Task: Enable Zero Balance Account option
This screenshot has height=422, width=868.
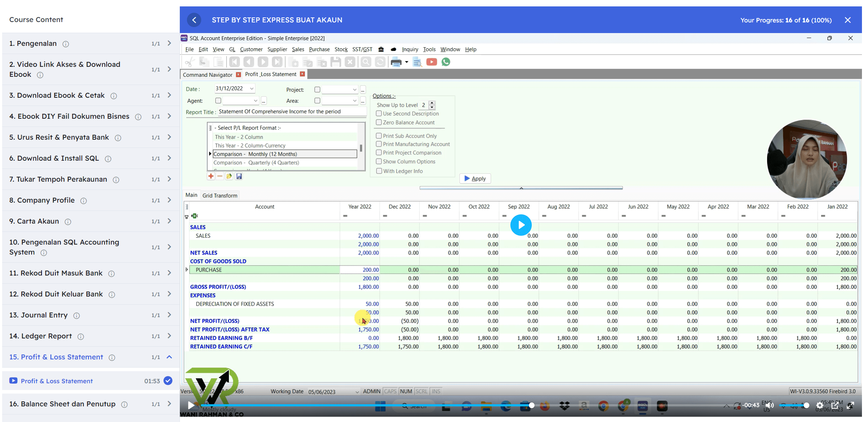Action: tap(379, 122)
